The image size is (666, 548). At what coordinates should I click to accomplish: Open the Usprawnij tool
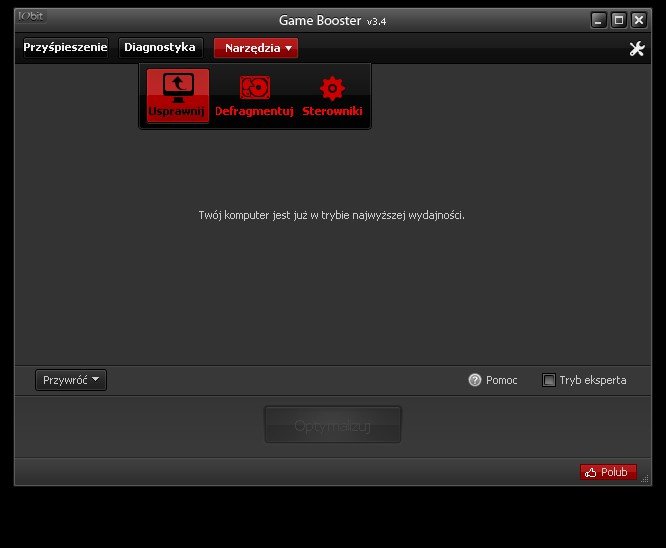coord(178,96)
